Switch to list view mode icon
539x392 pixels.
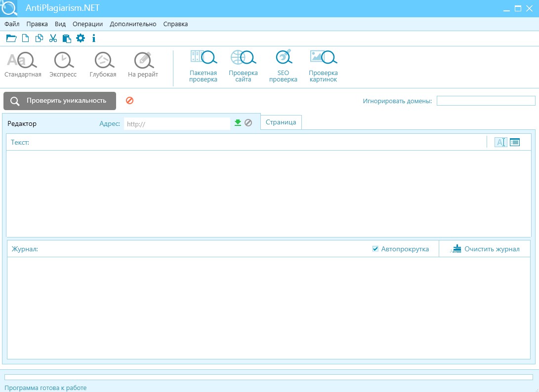coord(515,142)
